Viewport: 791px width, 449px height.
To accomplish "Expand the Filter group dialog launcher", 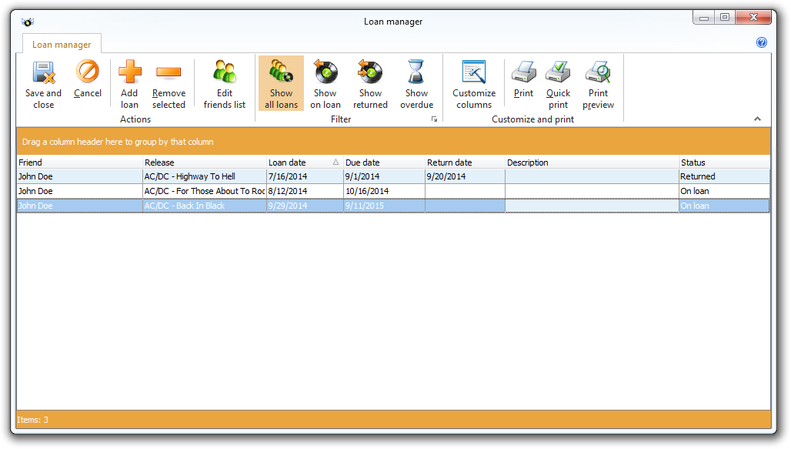I will (x=434, y=119).
